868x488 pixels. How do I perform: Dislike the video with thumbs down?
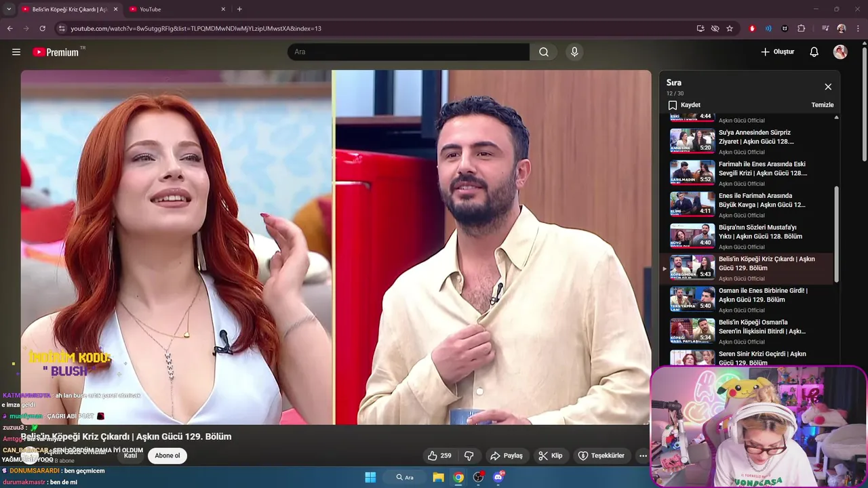click(469, 456)
